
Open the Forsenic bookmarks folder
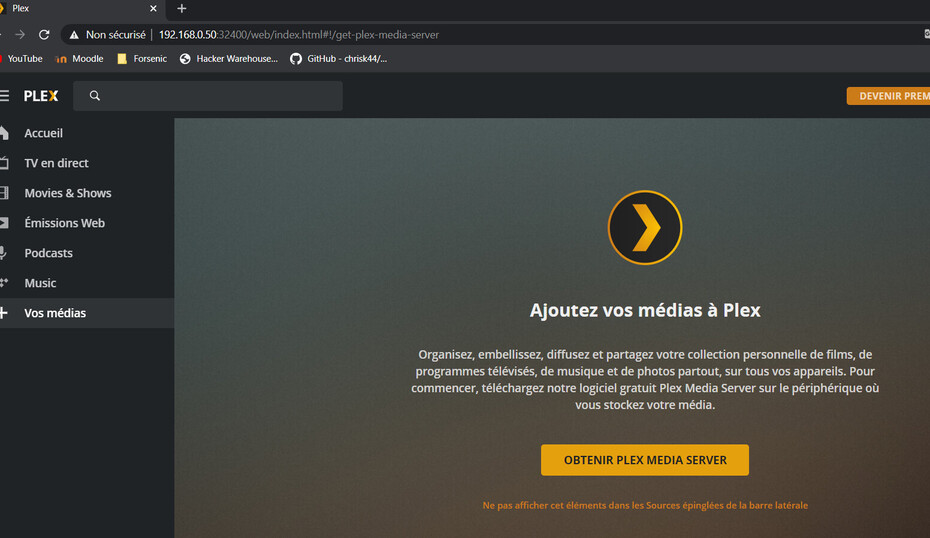tap(142, 59)
